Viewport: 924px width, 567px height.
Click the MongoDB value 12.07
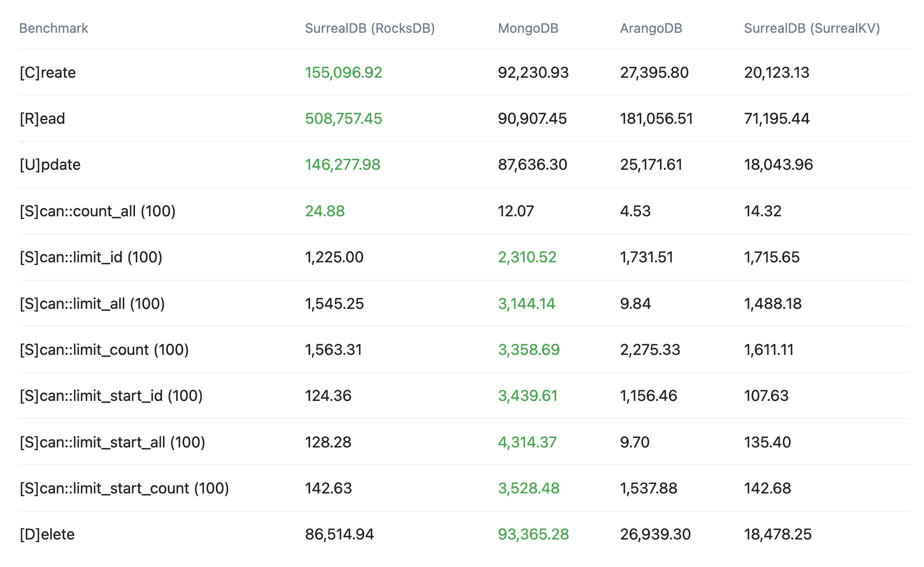point(516,211)
